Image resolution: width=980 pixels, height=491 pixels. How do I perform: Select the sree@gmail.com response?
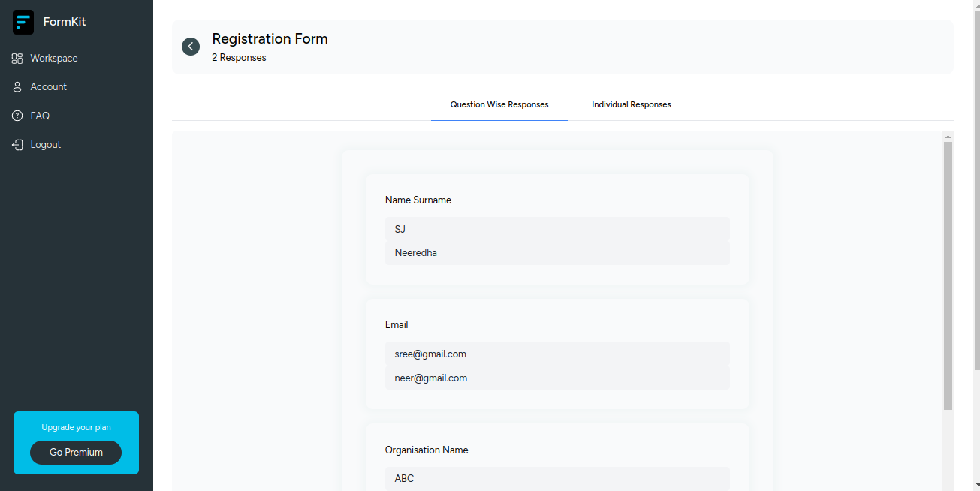(x=557, y=354)
